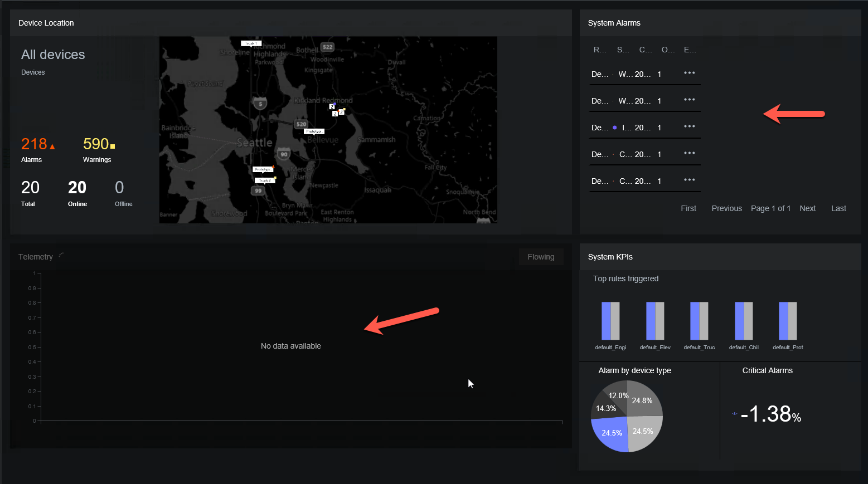
Task: Click the cluster marker labeled 2 near Redmond
Action: pos(332,106)
